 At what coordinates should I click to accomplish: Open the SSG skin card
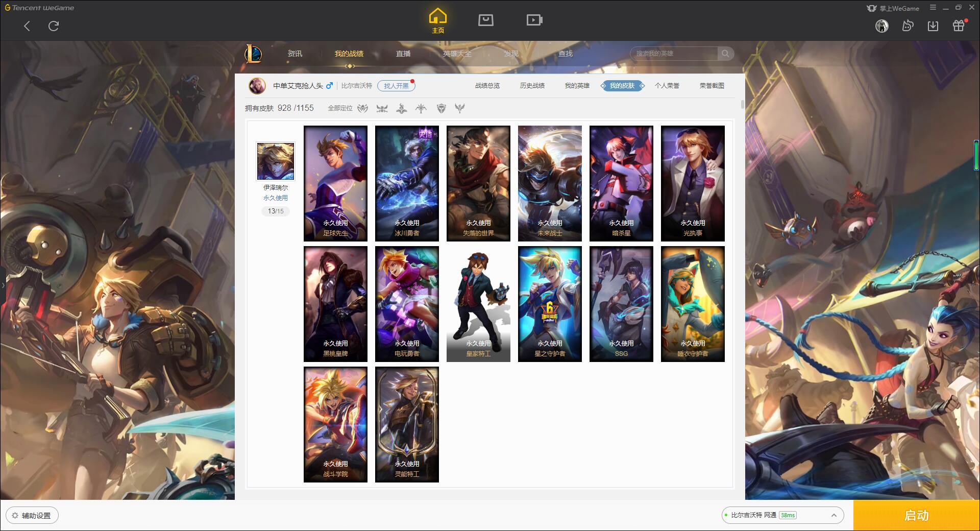tap(621, 304)
